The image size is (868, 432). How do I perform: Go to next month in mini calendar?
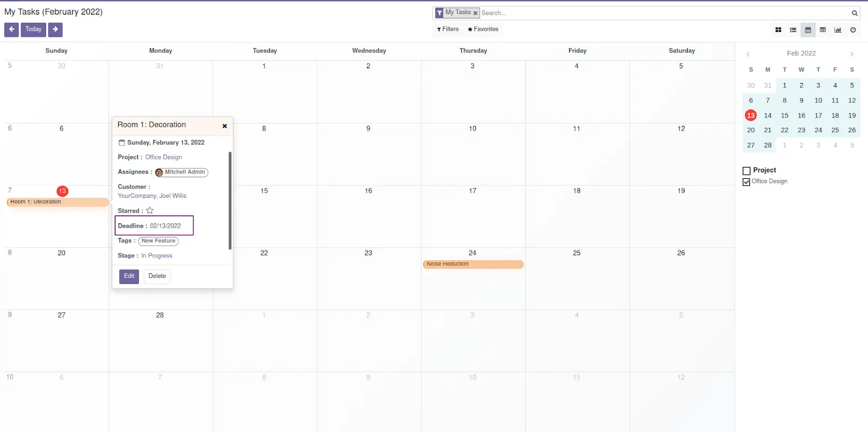[x=852, y=54]
